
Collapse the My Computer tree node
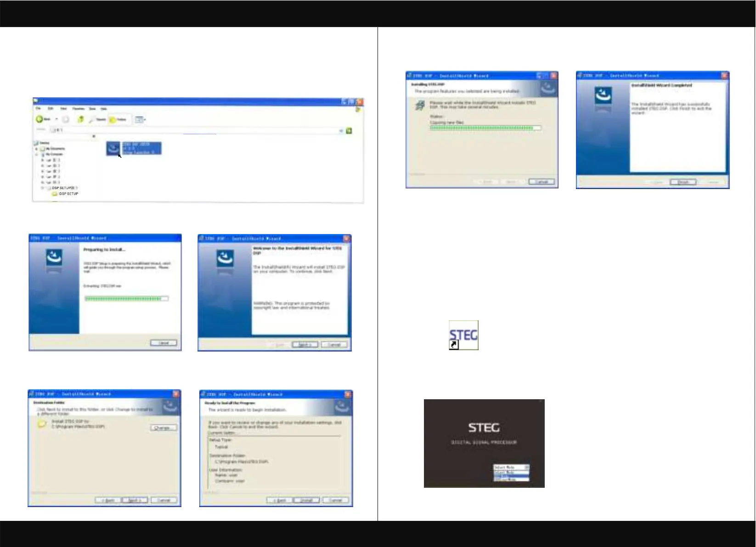coord(37,155)
